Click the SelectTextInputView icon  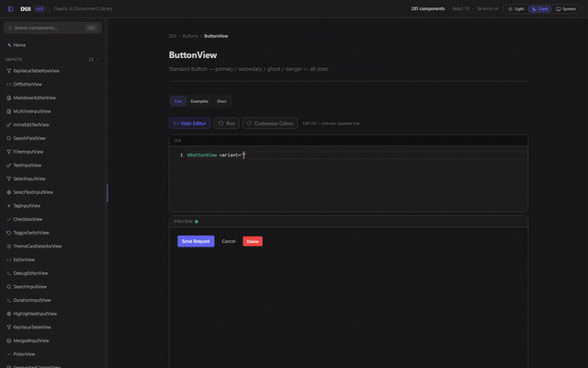click(8, 192)
